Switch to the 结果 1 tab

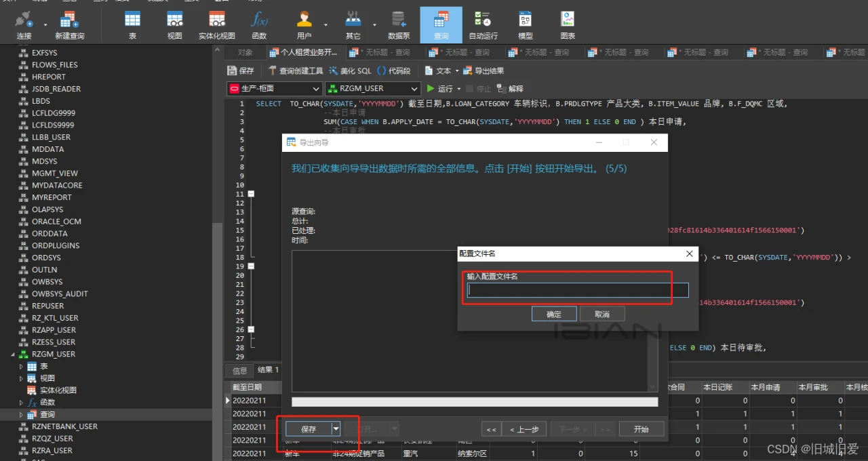pyautogui.click(x=268, y=369)
